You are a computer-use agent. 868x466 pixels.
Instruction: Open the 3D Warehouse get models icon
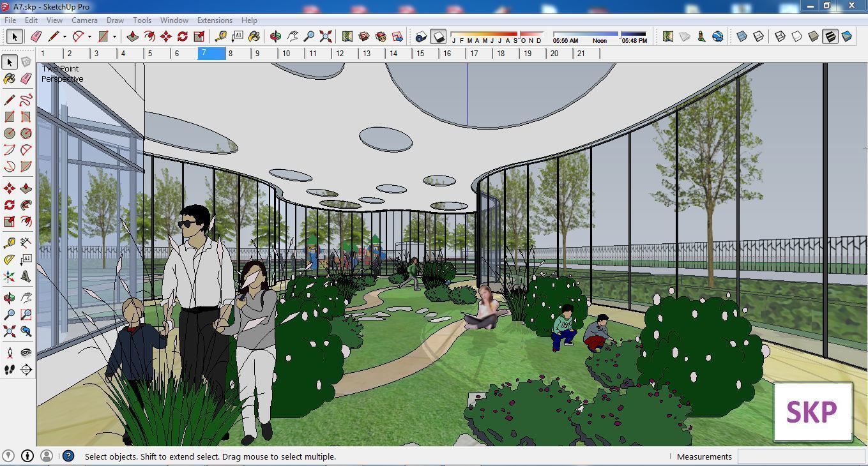pos(364,36)
